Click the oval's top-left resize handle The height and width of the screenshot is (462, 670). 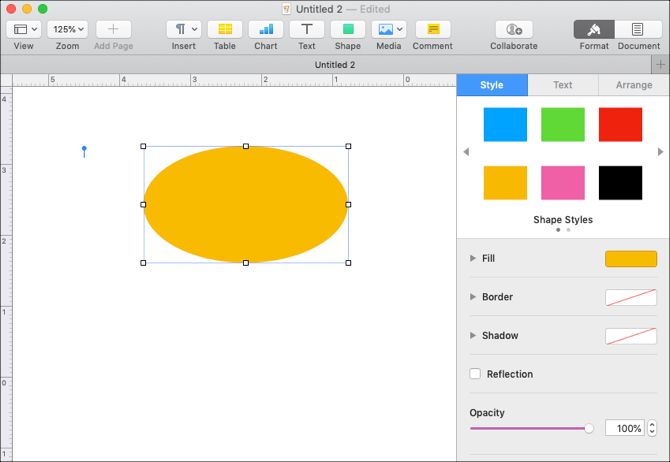143,146
